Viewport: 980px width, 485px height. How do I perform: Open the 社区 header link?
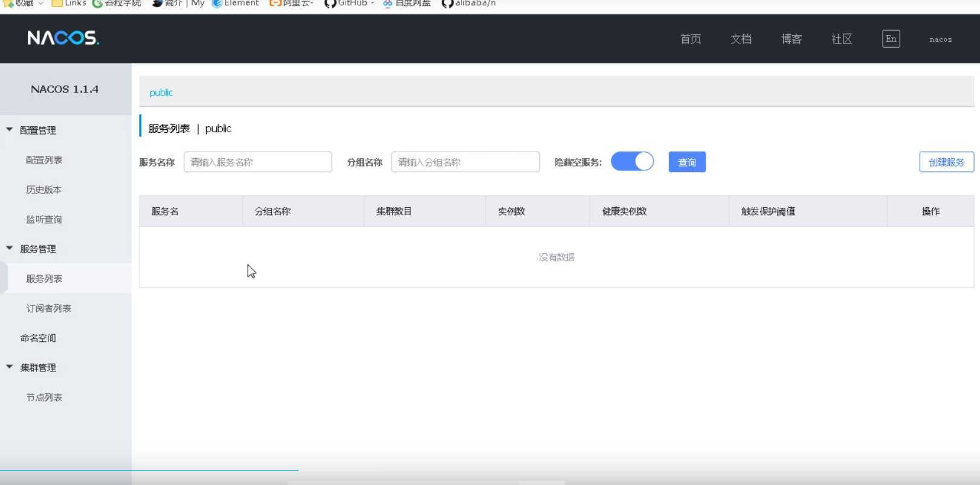[x=842, y=39]
